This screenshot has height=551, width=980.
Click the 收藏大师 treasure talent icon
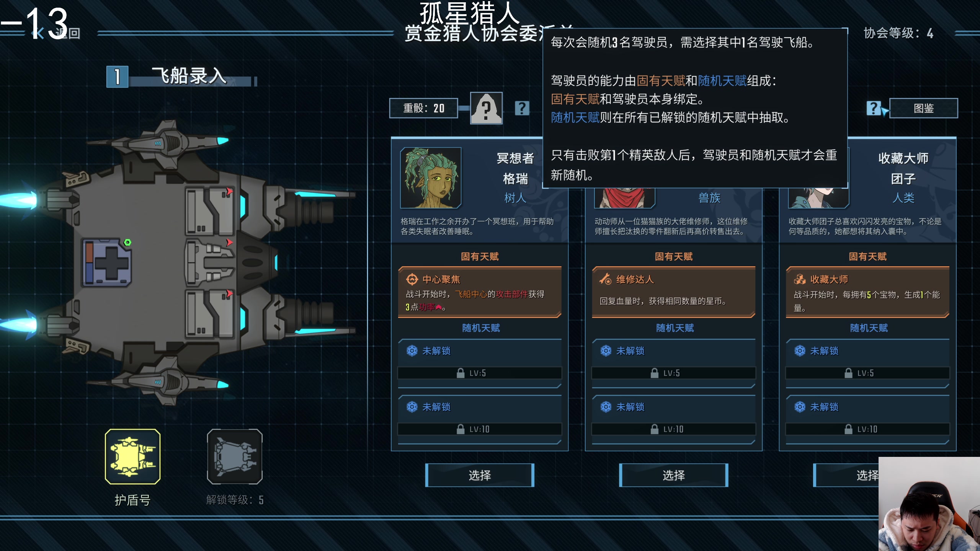tap(800, 279)
